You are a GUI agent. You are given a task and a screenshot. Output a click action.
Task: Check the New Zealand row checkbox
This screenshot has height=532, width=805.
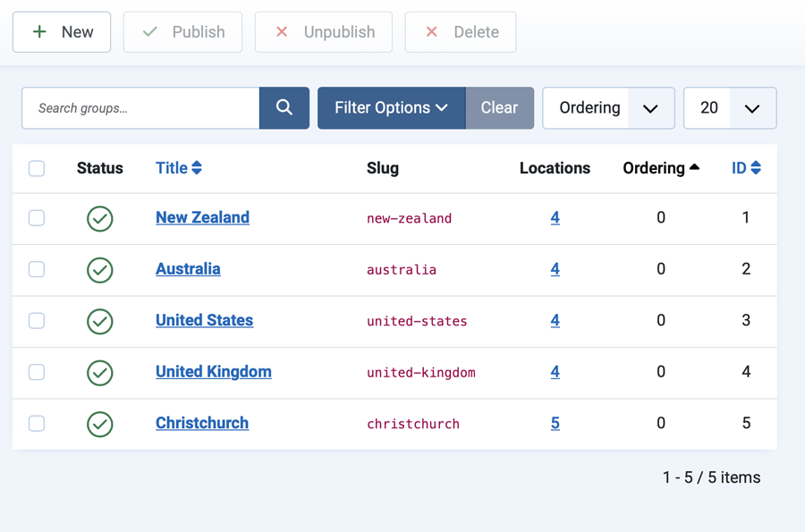37,218
